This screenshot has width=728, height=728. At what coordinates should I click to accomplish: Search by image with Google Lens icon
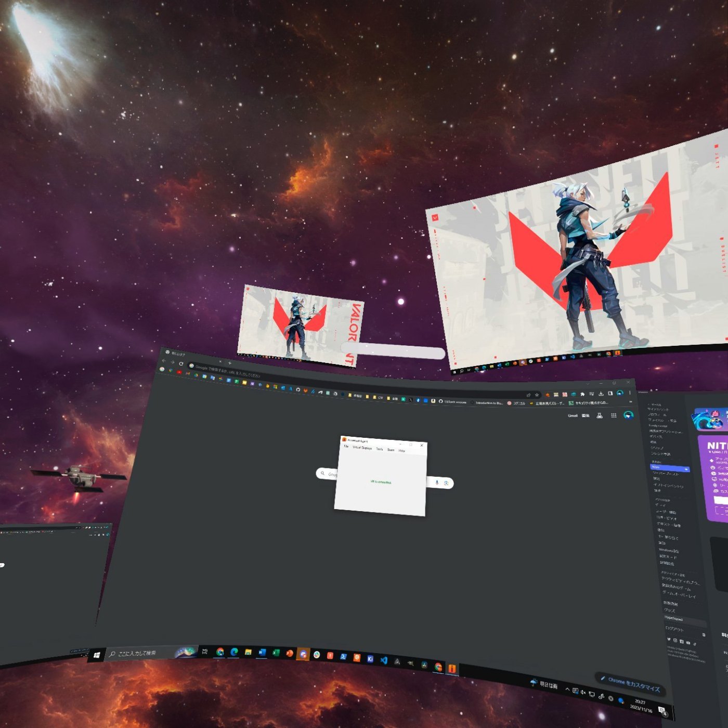446,483
